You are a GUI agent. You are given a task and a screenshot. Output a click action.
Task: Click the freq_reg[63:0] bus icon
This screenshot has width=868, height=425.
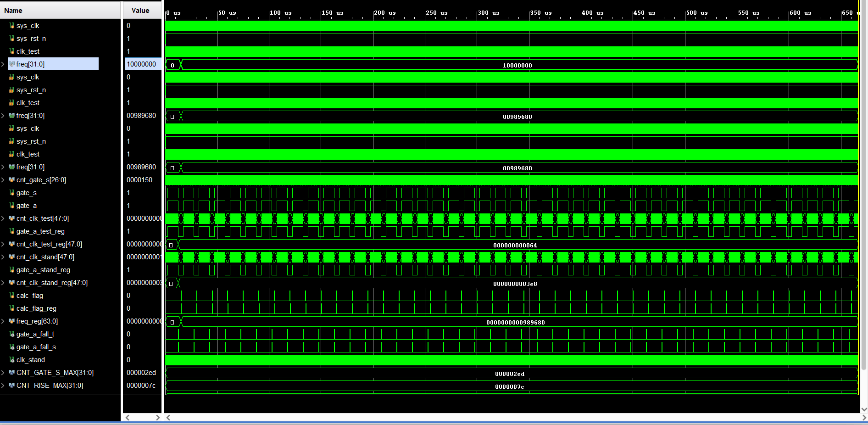coord(12,321)
